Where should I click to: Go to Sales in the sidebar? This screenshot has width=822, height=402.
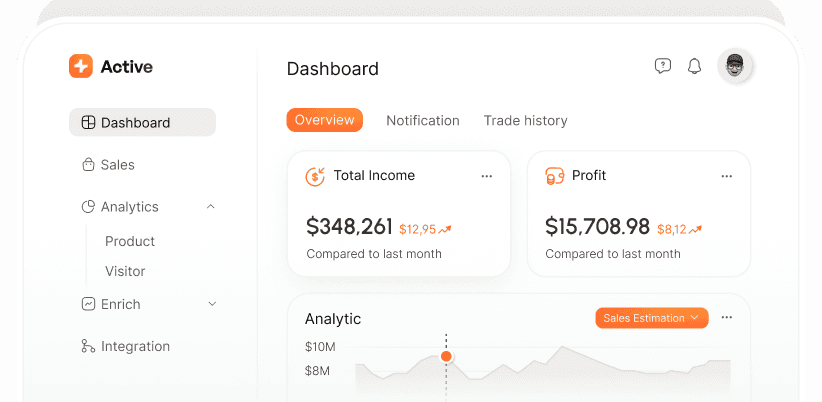pos(118,165)
